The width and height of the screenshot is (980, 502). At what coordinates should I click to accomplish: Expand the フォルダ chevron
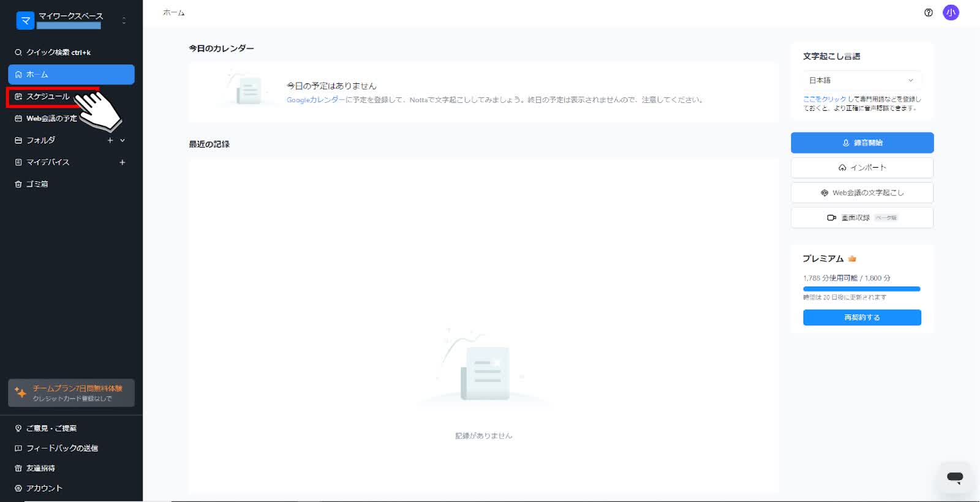pos(123,140)
